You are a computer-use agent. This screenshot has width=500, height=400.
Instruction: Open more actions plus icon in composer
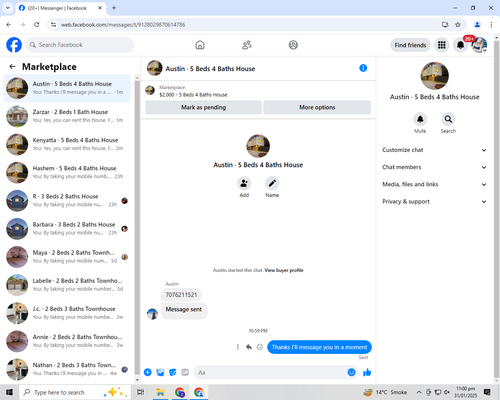coord(148,372)
